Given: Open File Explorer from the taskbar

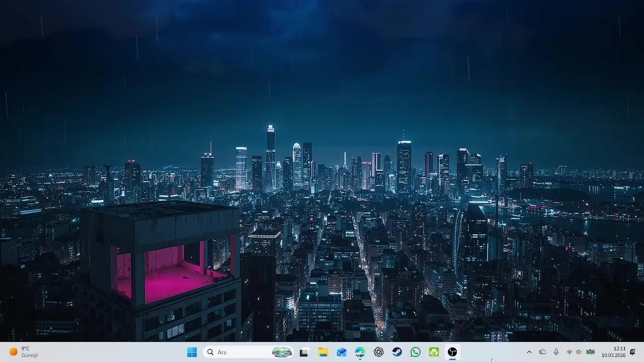Looking at the screenshot, I should (323, 352).
